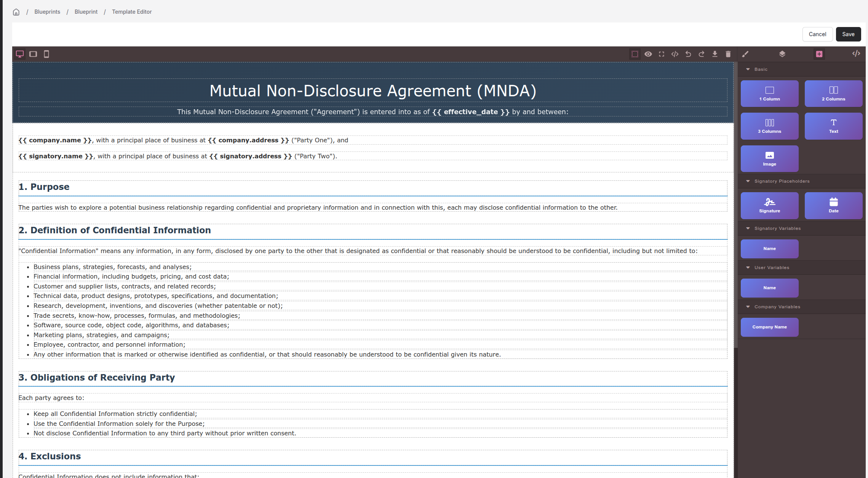
Task: Switch to desktop device preview
Action: (20, 54)
